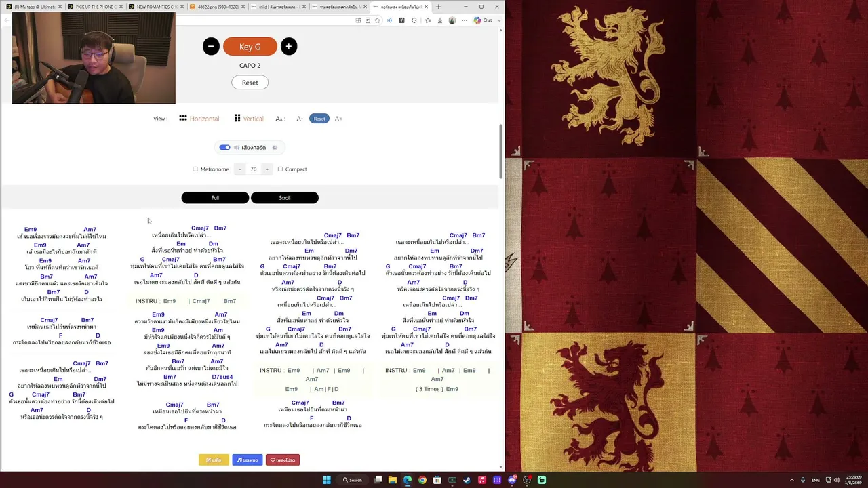Open Discord from the taskbar

click(x=512, y=480)
